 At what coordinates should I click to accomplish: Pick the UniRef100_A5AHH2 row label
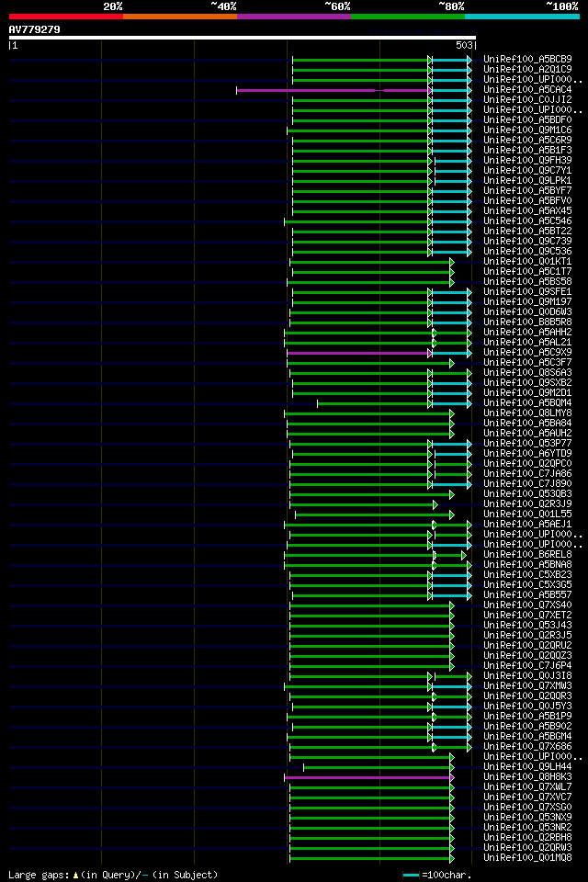[527, 333]
